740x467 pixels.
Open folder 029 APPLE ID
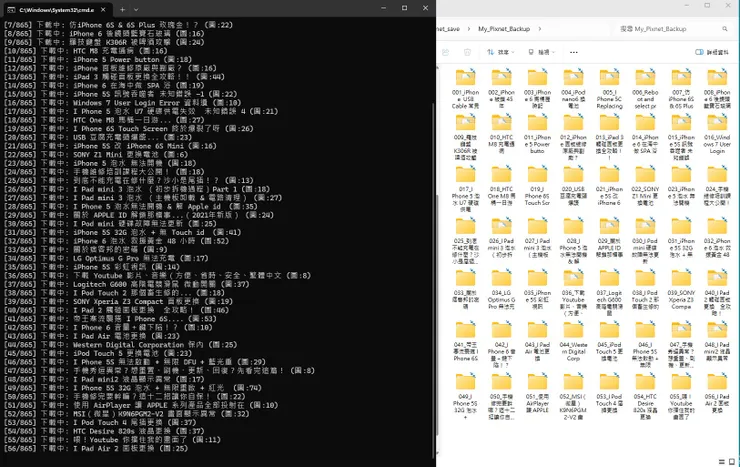tap(609, 238)
